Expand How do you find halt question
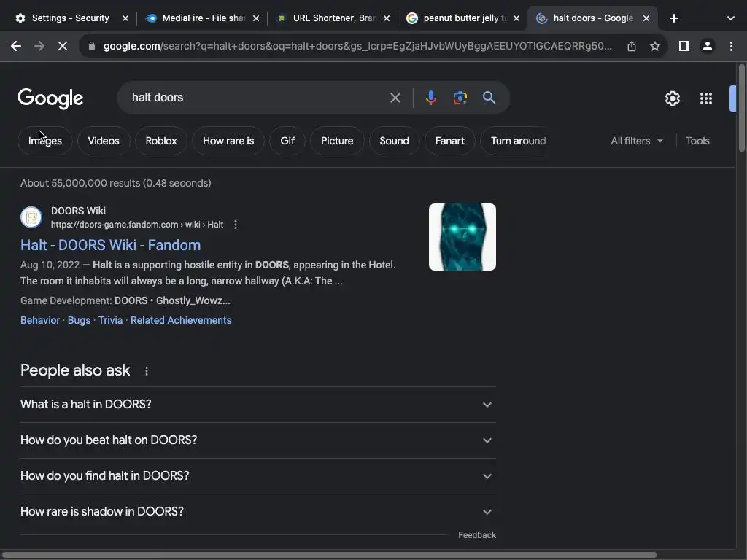Image resolution: width=747 pixels, height=560 pixels. click(258, 476)
